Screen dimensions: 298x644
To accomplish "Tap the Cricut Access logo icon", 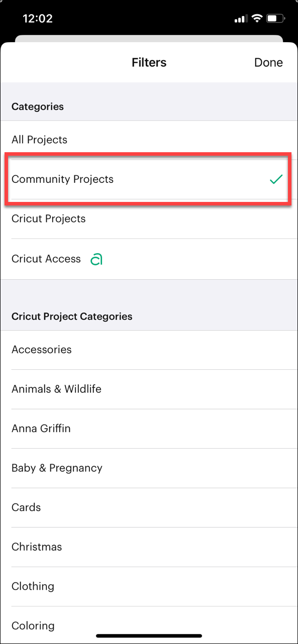I will click(96, 259).
